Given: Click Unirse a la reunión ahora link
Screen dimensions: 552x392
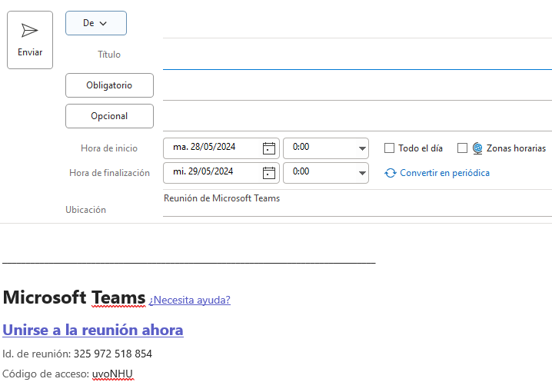Looking at the screenshot, I should pyautogui.click(x=93, y=330).
